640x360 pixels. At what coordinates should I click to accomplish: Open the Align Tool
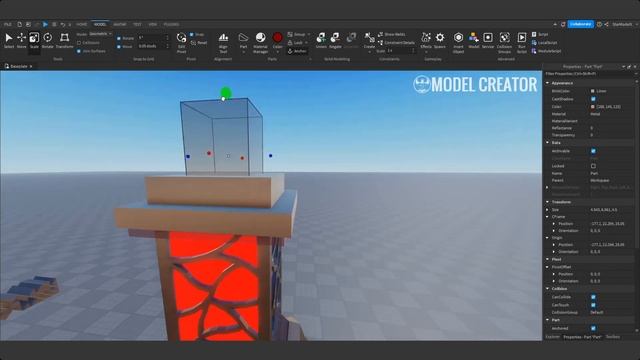(x=223, y=42)
